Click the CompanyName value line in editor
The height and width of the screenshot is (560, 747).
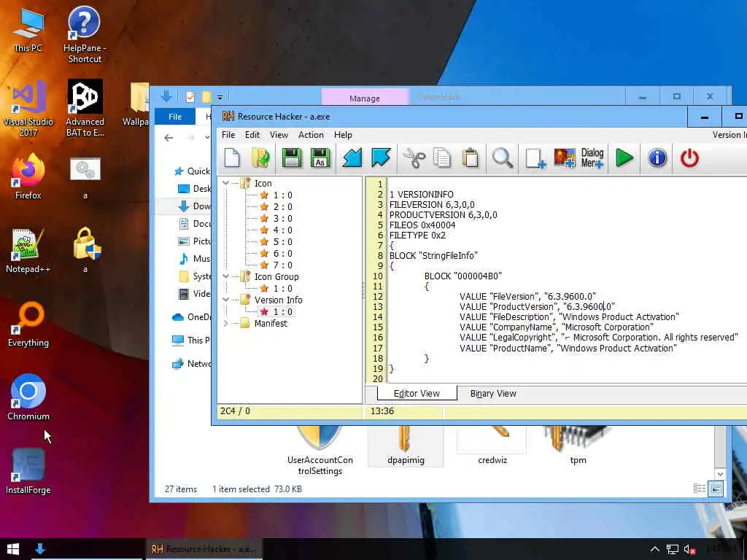[x=557, y=327]
